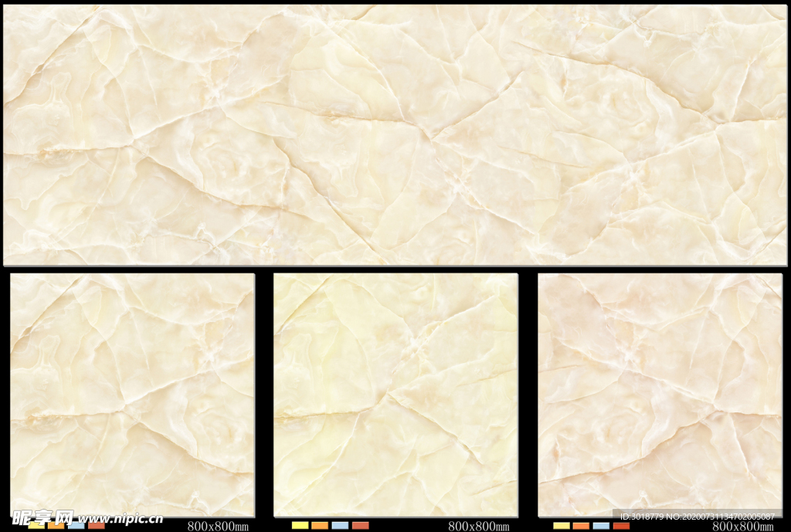Pick the light blue swatch under middle tile
The width and height of the screenshot is (791, 532).
point(340,526)
